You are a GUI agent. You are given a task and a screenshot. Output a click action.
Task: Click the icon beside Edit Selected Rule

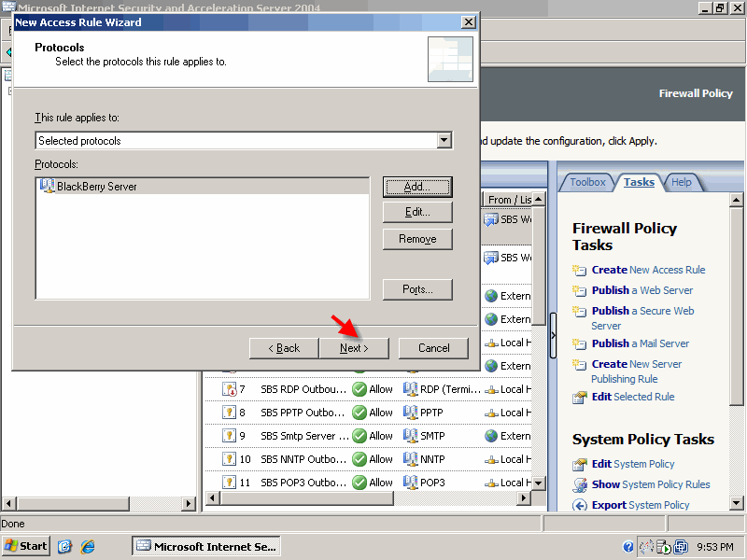[x=579, y=398]
